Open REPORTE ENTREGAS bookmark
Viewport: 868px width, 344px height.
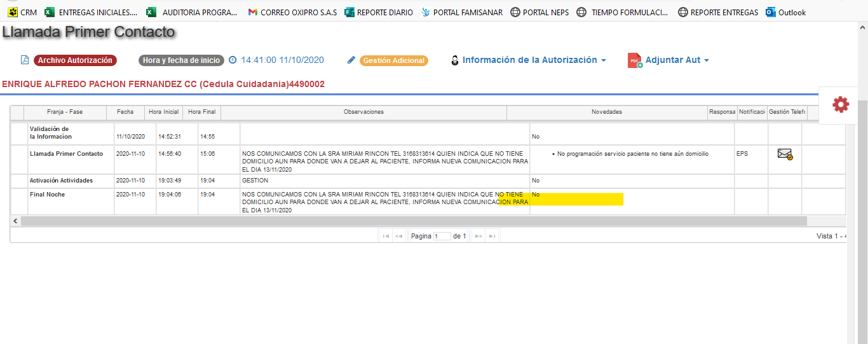pos(718,12)
